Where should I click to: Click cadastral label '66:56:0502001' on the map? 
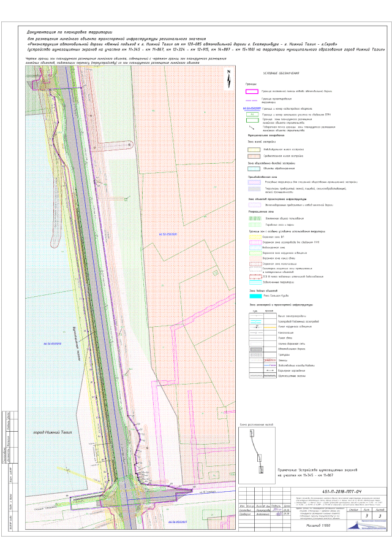click(x=168, y=234)
